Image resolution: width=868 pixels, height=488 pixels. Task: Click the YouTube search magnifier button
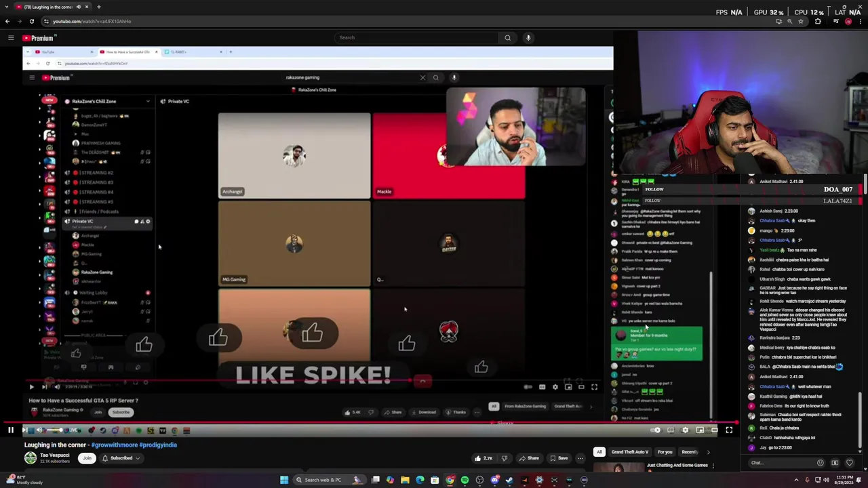click(x=507, y=38)
